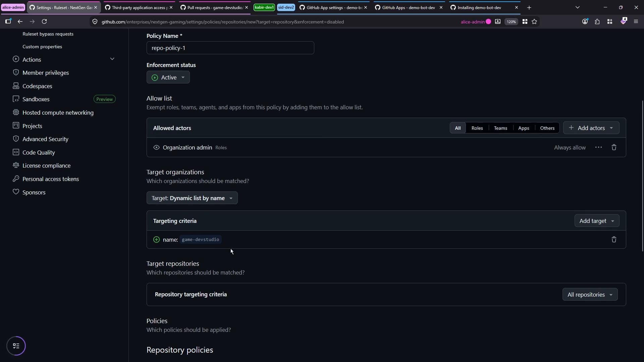Open the Add target dropdown
Viewport: 644px width, 362px height.
point(597,221)
